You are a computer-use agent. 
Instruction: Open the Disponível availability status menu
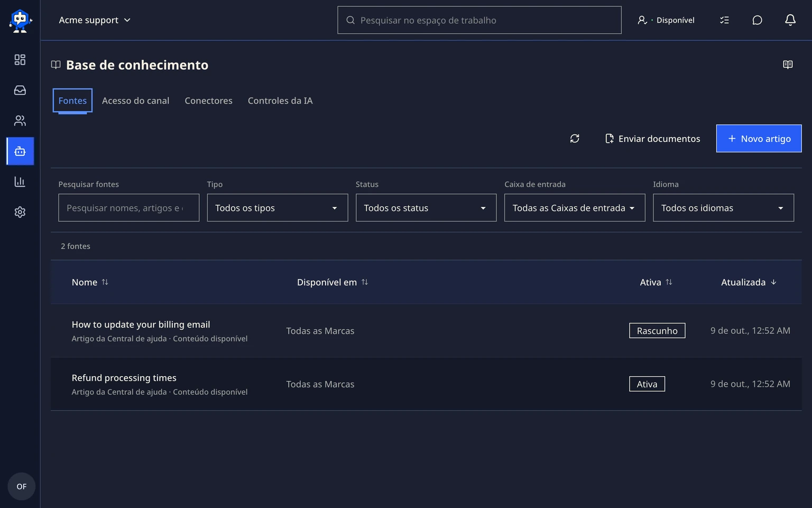pos(666,20)
